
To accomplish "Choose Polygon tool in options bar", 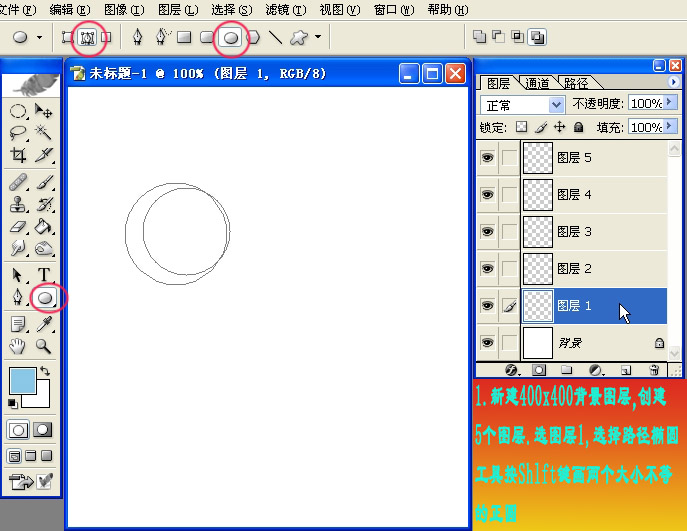I will (253, 38).
